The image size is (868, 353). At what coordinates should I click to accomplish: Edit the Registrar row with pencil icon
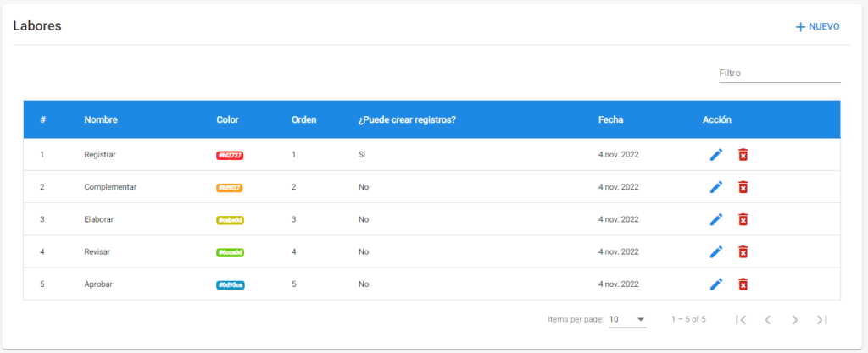pos(716,155)
